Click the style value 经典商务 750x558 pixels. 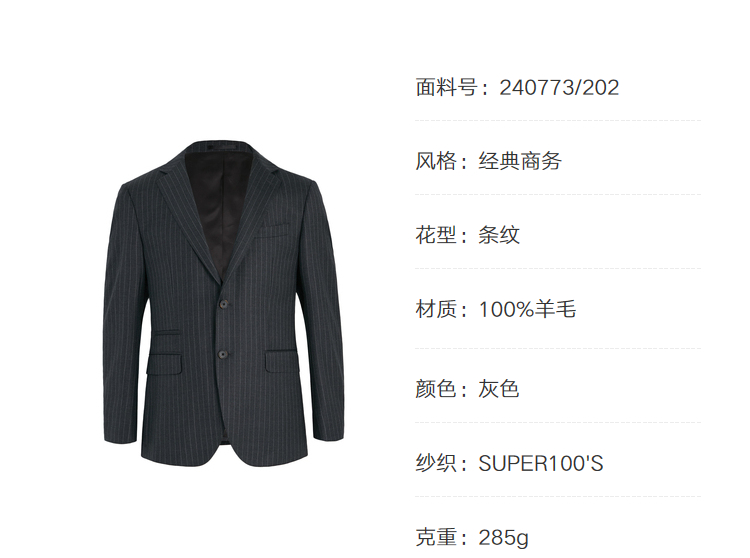[x=520, y=161]
